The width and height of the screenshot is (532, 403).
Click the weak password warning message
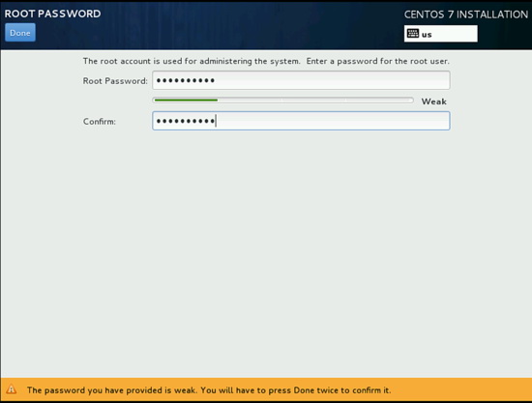pos(209,390)
